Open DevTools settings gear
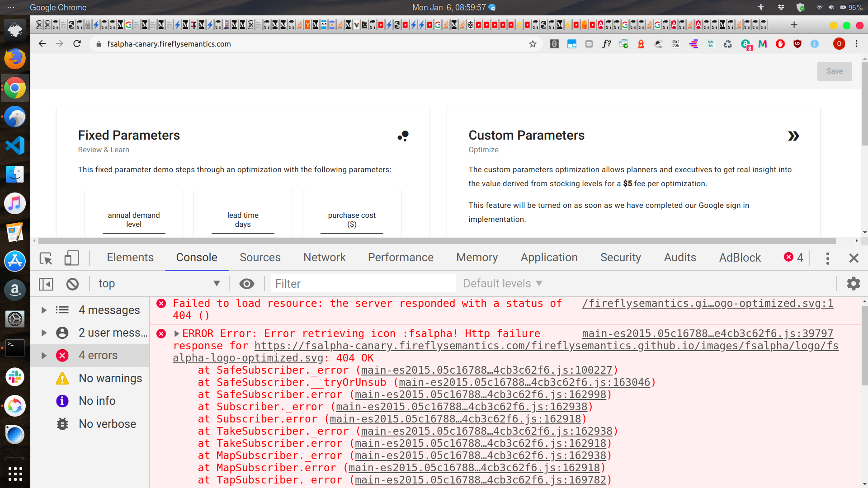868x488 pixels. pyautogui.click(x=854, y=284)
